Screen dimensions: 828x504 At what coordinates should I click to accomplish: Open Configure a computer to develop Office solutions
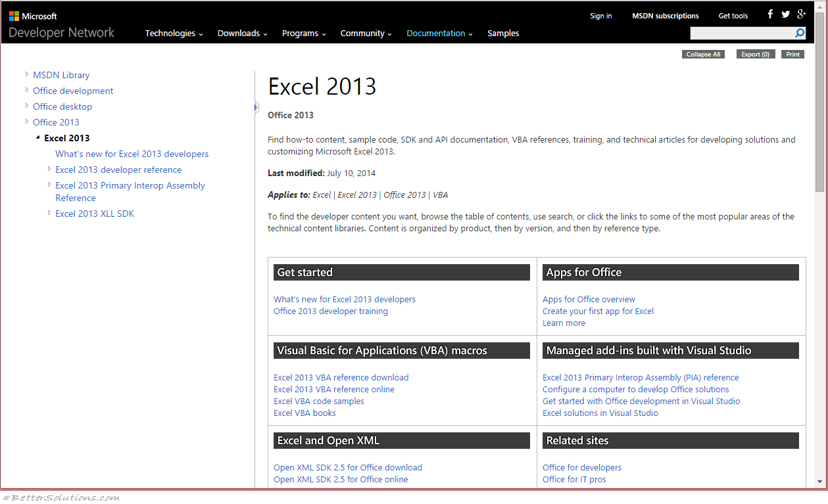tap(636, 389)
